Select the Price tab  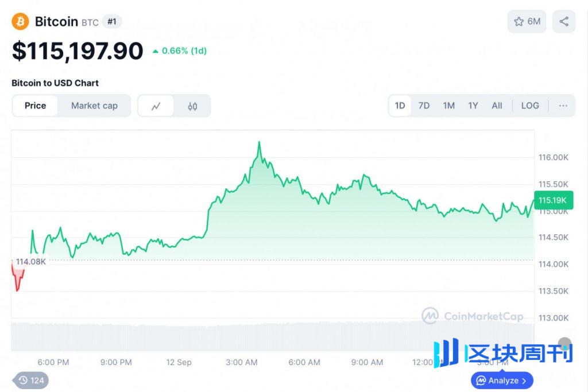tap(35, 106)
